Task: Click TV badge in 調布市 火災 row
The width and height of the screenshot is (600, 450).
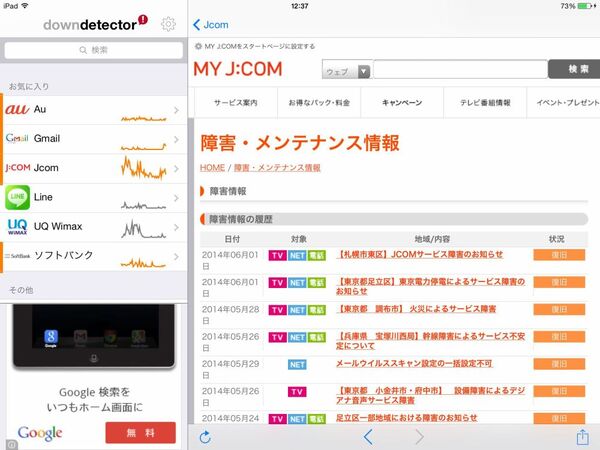Action: click(x=277, y=310)
